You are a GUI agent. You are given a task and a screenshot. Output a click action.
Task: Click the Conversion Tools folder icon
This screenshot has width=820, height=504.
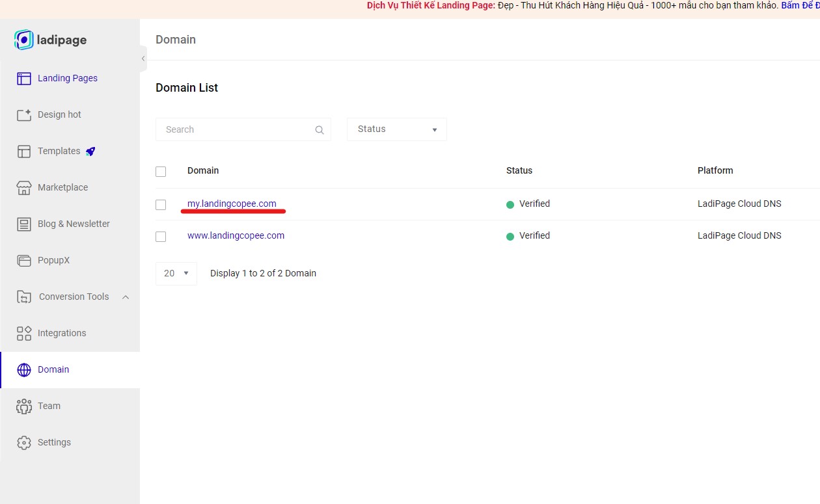tap(24, 297)
